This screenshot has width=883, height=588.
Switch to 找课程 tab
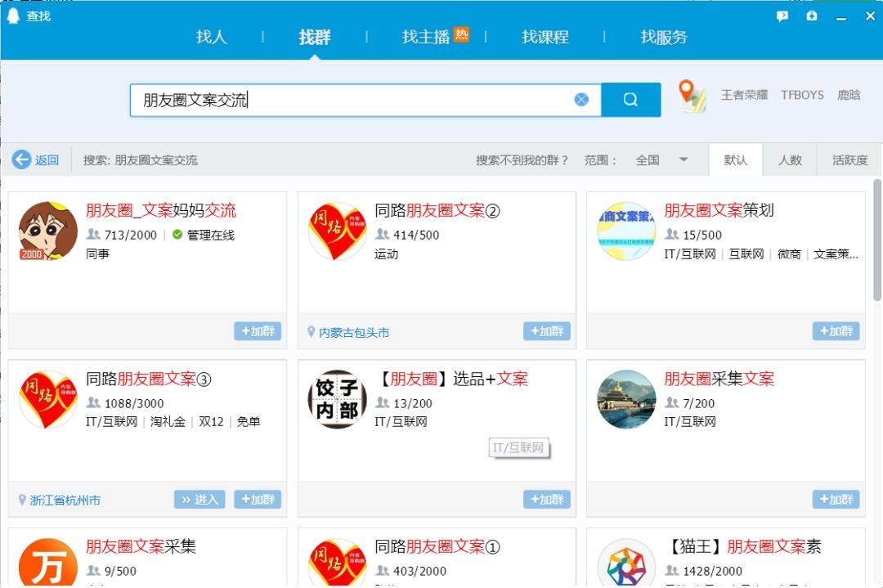pos(545,37)
